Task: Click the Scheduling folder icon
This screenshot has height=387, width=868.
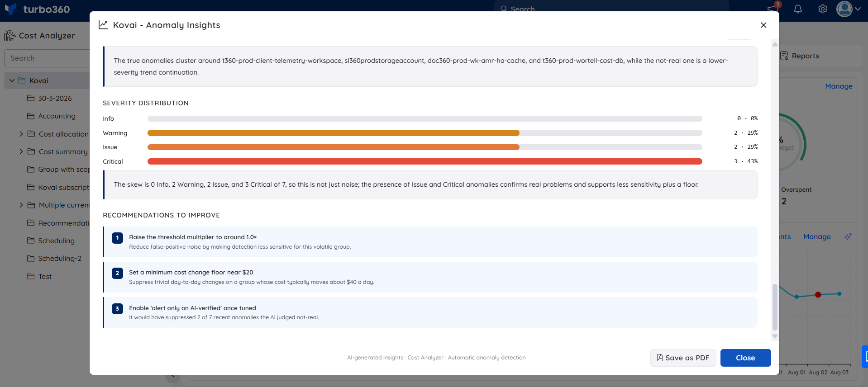Action: (x=31, y=241)
